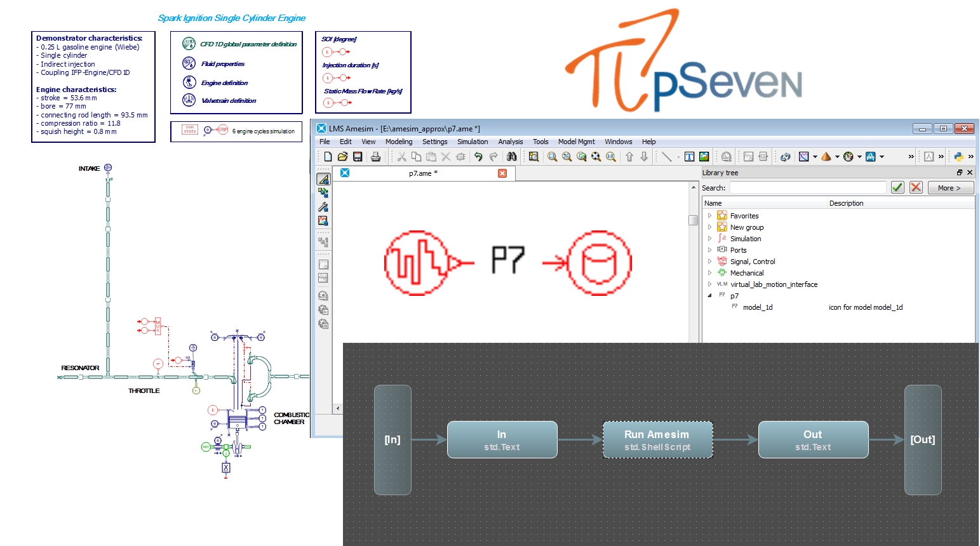The width and height of the screenshot is (980, 546).
Task: Select the In std.Text block
Action: pos(502,439)
